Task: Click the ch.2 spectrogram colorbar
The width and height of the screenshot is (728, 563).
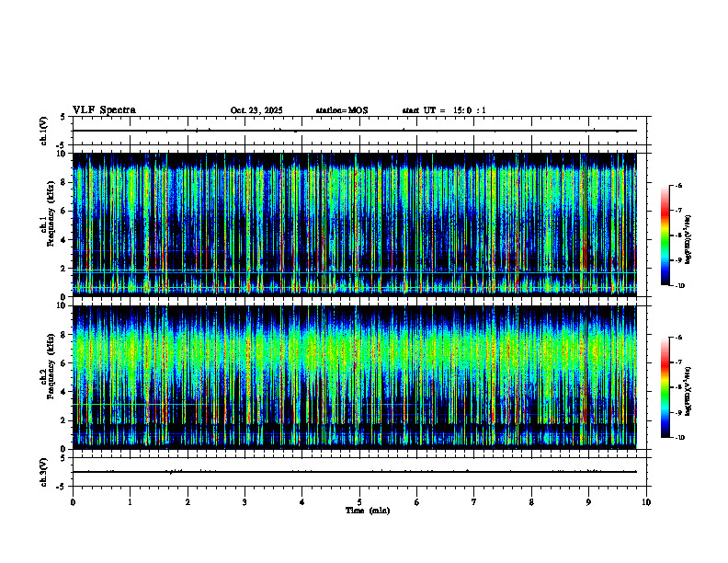Action: point(665,387)
